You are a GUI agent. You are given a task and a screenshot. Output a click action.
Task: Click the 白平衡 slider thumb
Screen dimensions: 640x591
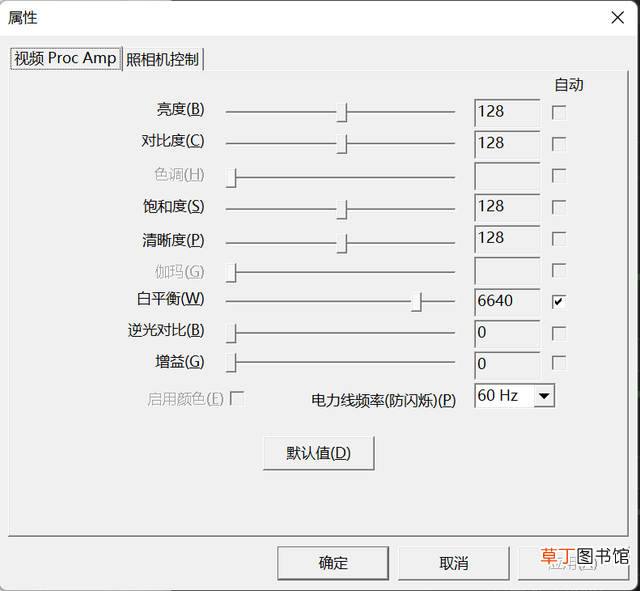pos(416,302)
